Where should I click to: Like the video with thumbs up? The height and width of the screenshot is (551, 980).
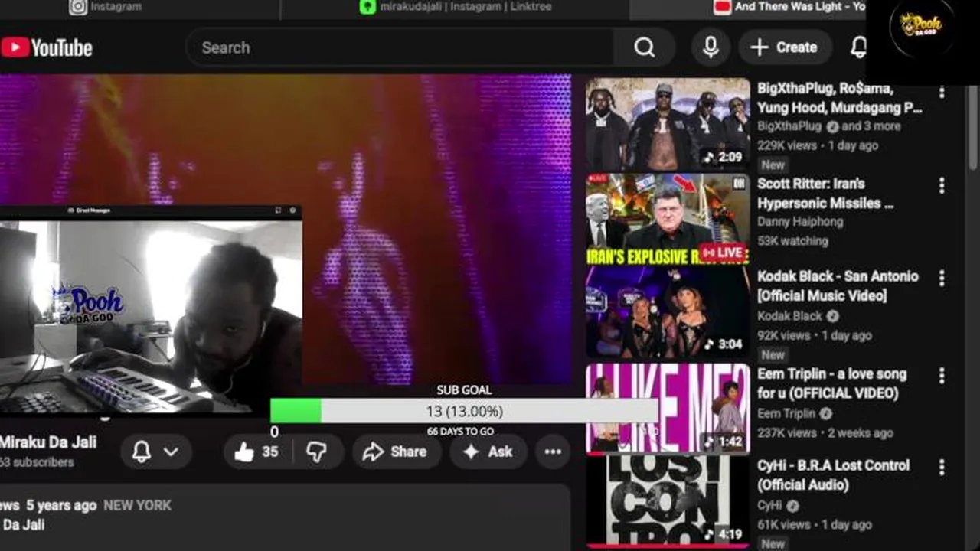pos(256,452)
